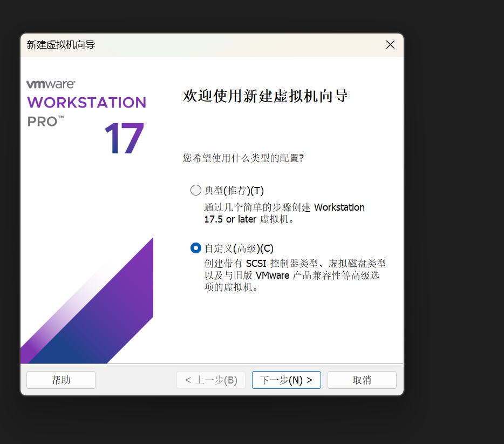
Task: Click the SCSI 控制器类型 description text
Action: pyautogui.click(x=295, y=275)
